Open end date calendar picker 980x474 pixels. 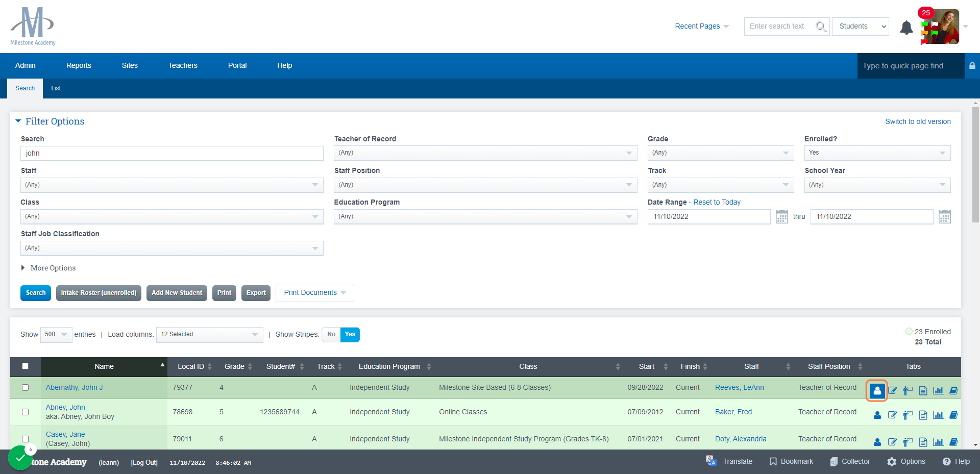point(944,217)
